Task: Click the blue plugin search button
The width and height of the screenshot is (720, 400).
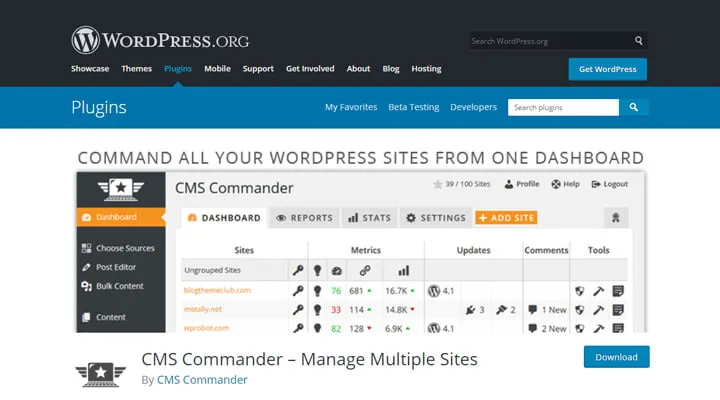Action: (x=633, y=107)
